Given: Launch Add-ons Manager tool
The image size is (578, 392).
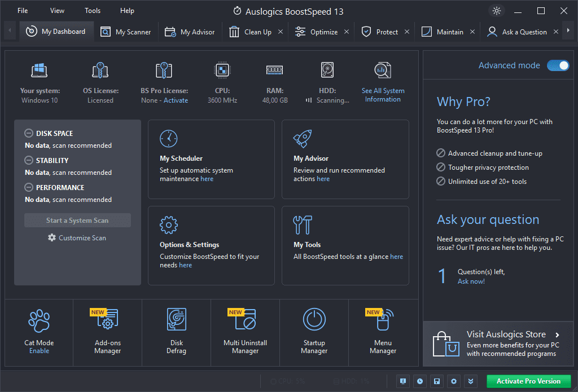Looking at the screenshot, I should [107, 333].
